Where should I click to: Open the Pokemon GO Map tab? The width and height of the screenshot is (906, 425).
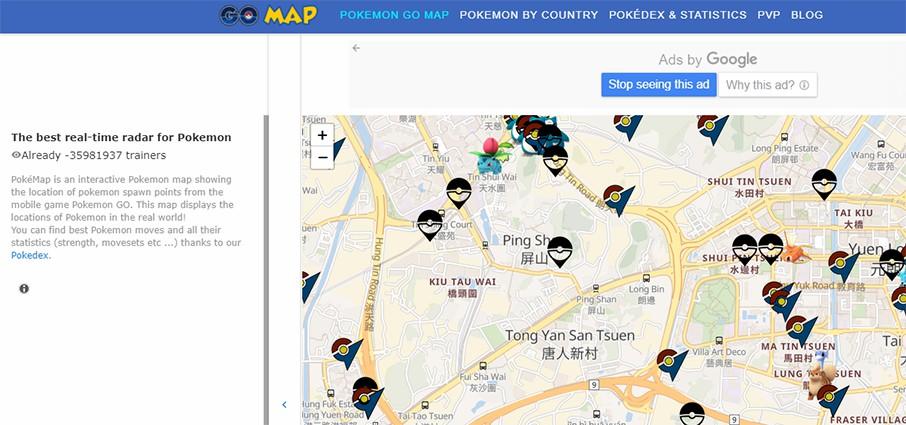click(x=394, y=15)
